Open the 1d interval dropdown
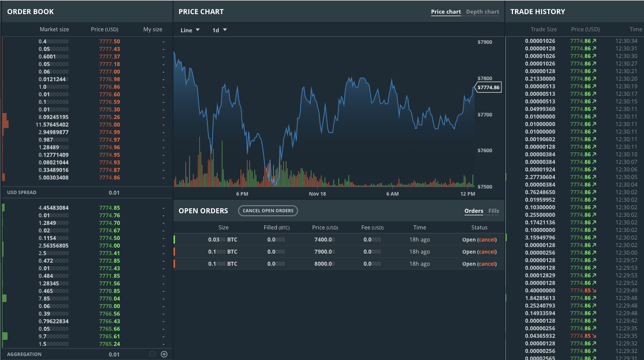 coord(219,30)
